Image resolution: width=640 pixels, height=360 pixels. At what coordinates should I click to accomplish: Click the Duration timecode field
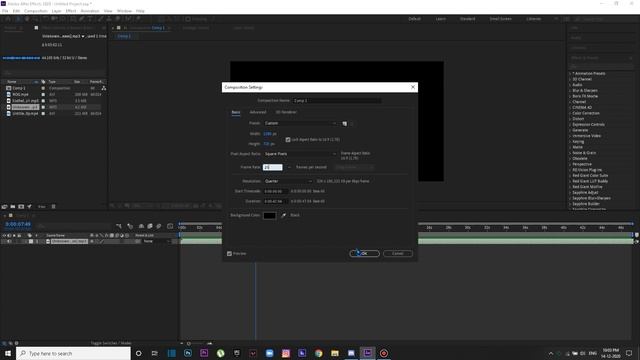tap(276, 201)
